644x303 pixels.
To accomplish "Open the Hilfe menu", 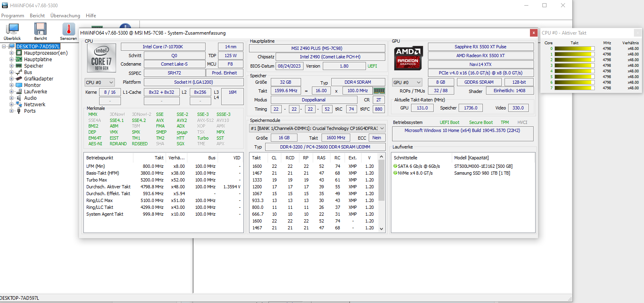I will [91, 16].
